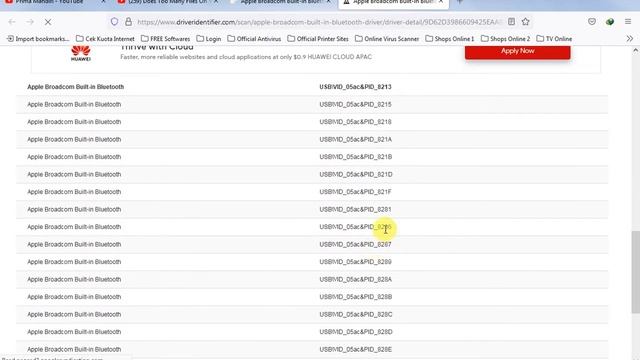Click the Huawei logo in the ad
The image size is (640, 360).
coord(81,53)
